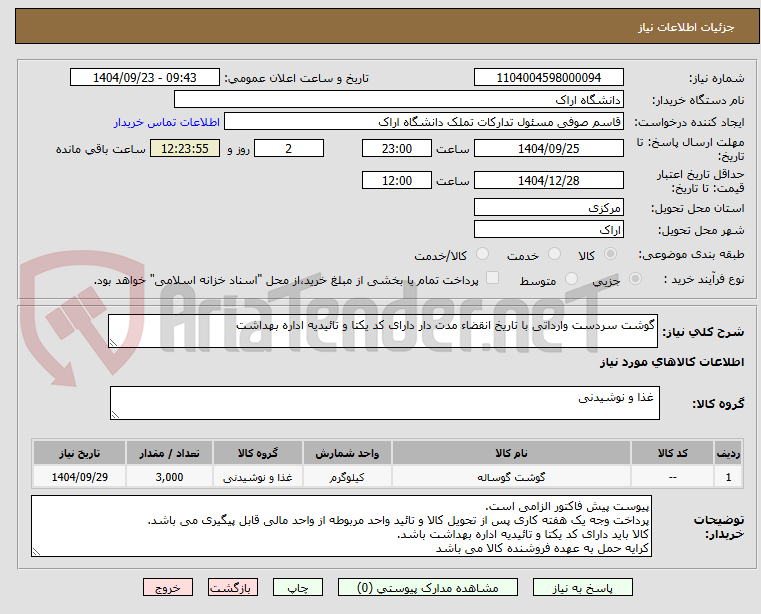Click the خروج exit button

coord(167,587)
